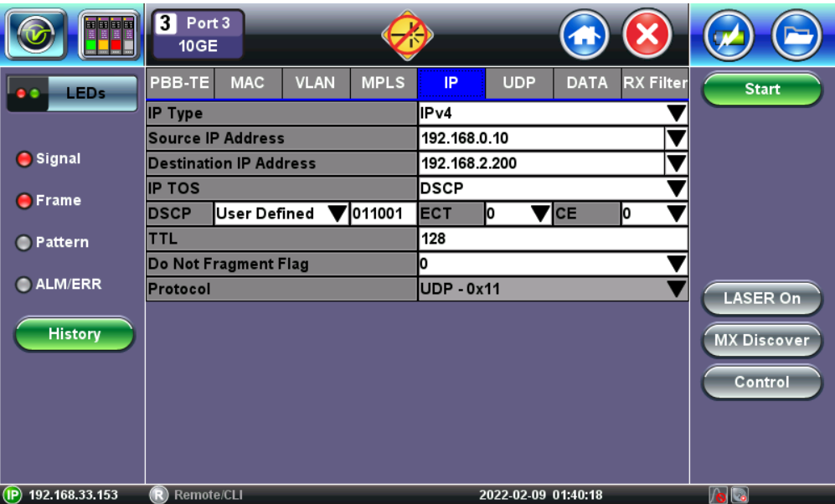Edit the TTL value 128 field
This screenshot has width=835, height=504.
[x=553, y=239]
